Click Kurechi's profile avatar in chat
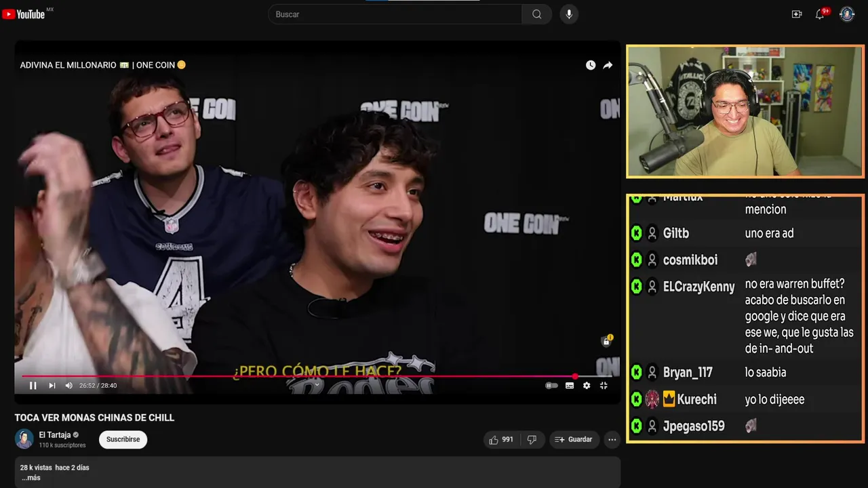 coord(652,399)
